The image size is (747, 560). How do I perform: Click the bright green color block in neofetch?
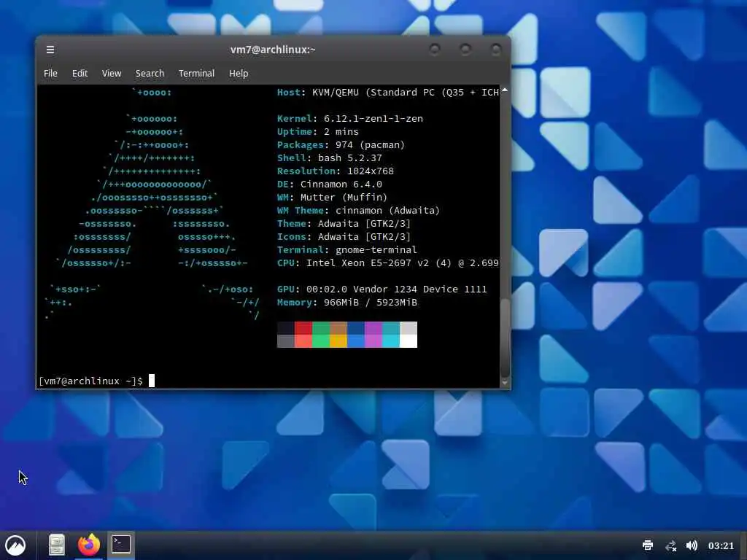click(321, 341)
